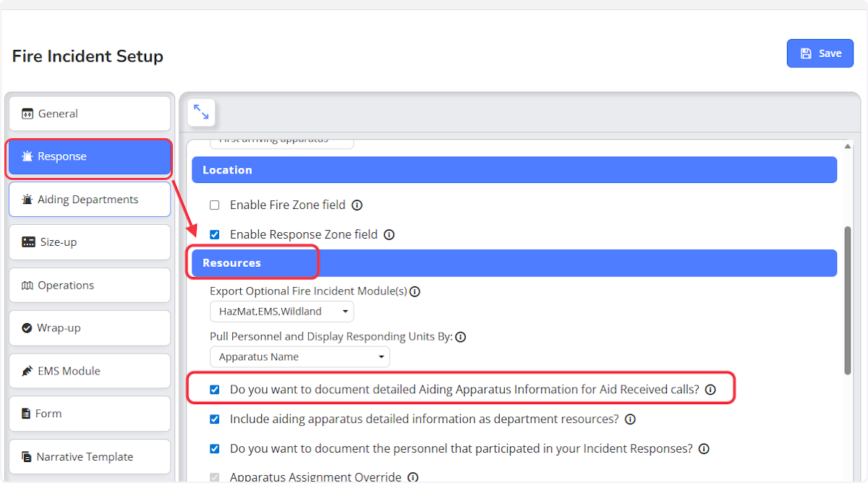Click the scrollbar up arrow
This screenshot has height=483, width=868.
click(848, 146)
